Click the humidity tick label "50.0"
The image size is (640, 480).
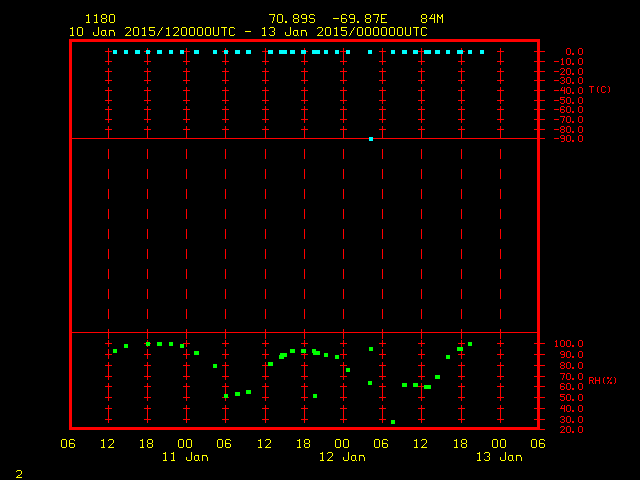(571, 398)
